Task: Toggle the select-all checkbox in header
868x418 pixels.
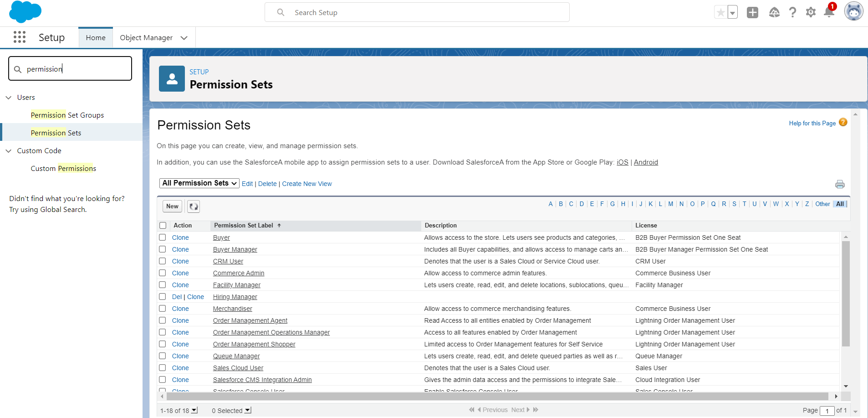Action: 163,226
